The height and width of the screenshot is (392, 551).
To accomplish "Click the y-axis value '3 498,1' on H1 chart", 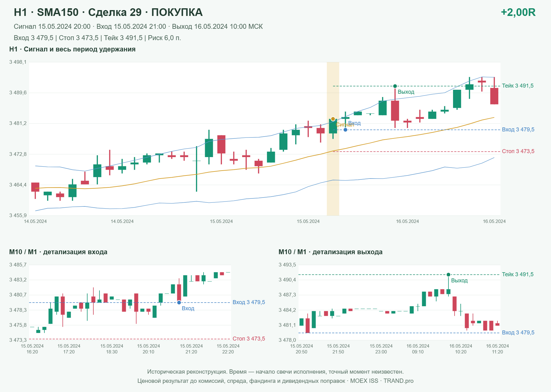I will (18, 62).
